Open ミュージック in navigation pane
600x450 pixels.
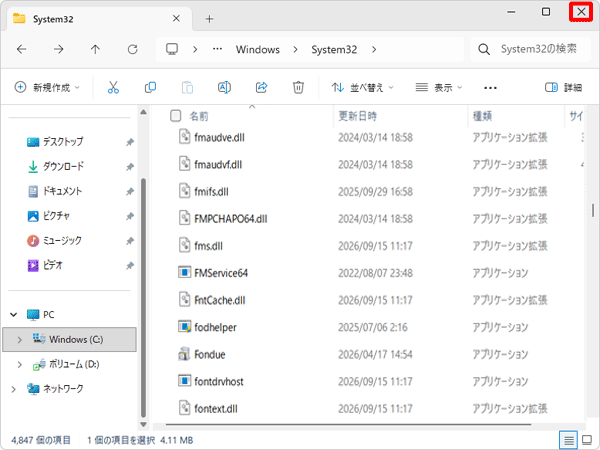click(x=62, y=240)
